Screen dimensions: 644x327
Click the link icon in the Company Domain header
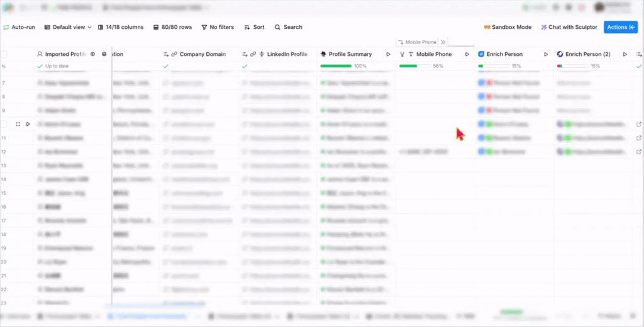coord(174,54)
